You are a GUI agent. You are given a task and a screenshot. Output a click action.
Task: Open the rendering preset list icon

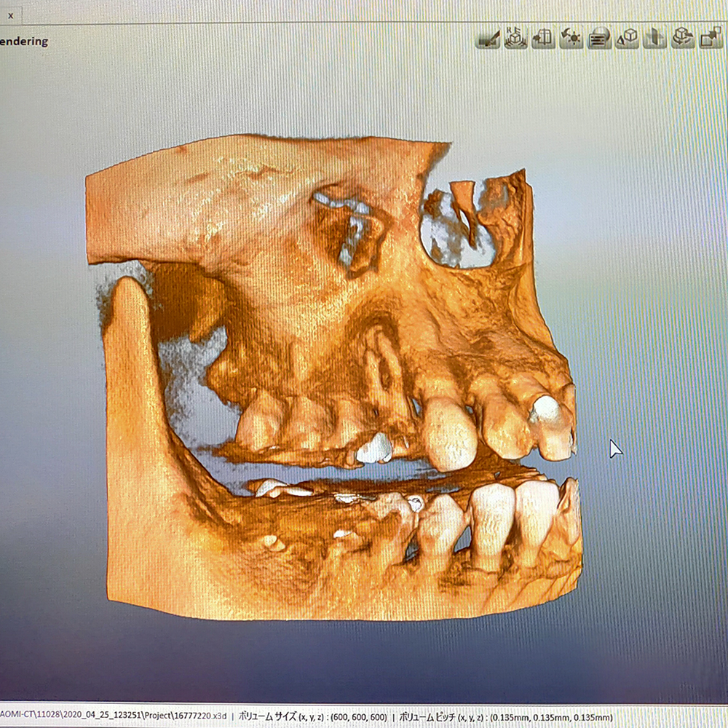[599, 37]
